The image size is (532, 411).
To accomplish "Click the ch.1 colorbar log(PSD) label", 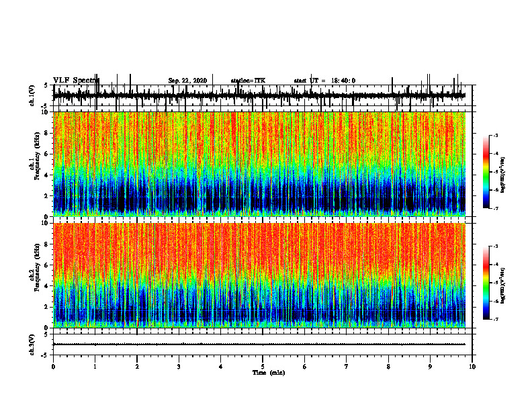I will (x=502, y=175).
